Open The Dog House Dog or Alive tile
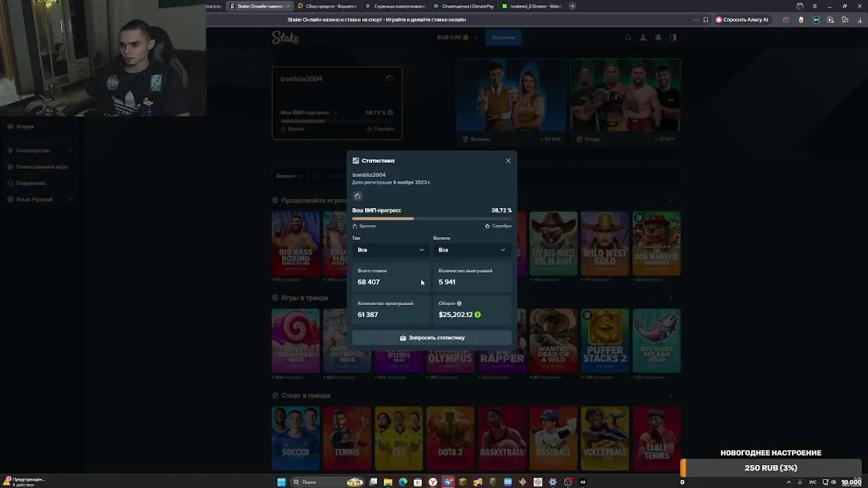The image size is (868, 488). point(553,243)
